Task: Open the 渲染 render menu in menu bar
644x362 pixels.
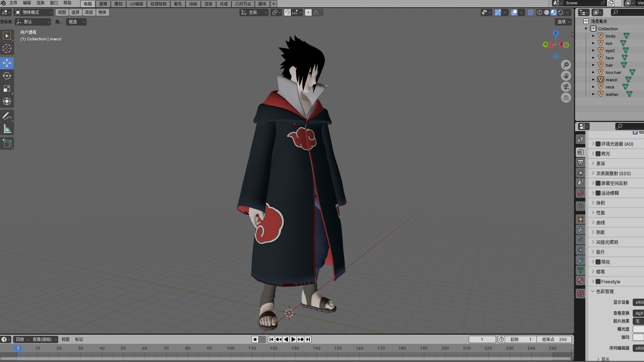Action: (x=40, y=3)
